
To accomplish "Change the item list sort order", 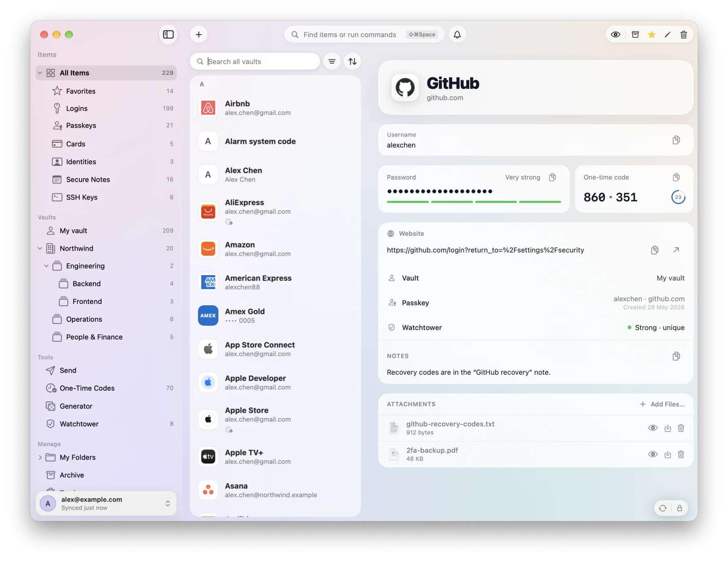I will tap(353, 61).
